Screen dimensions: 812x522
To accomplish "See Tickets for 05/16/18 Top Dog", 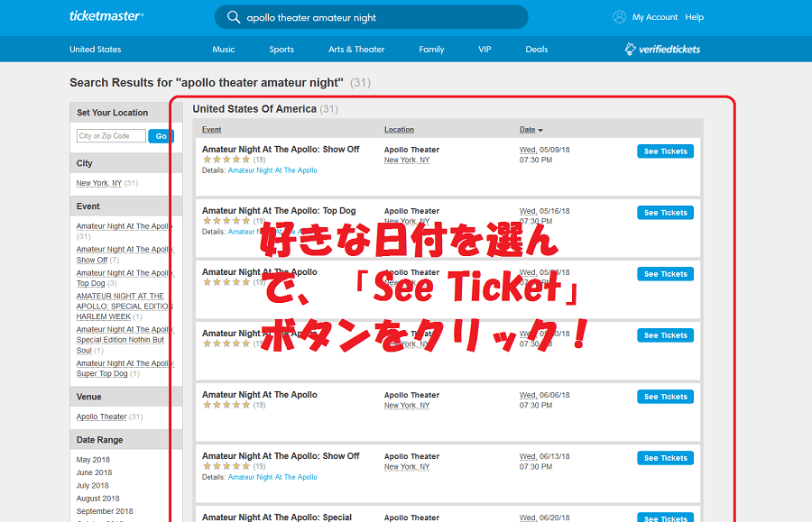I will [x=666, y=213].
